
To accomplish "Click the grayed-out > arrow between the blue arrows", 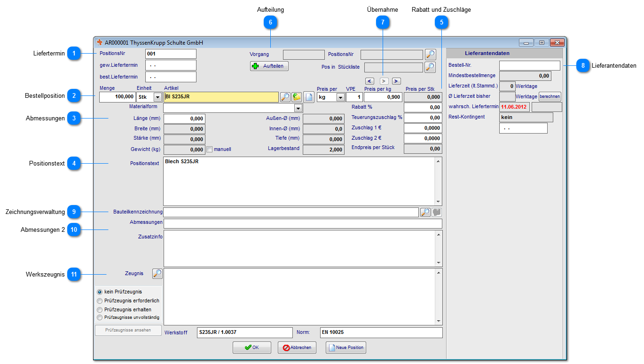I will [384, 81].
